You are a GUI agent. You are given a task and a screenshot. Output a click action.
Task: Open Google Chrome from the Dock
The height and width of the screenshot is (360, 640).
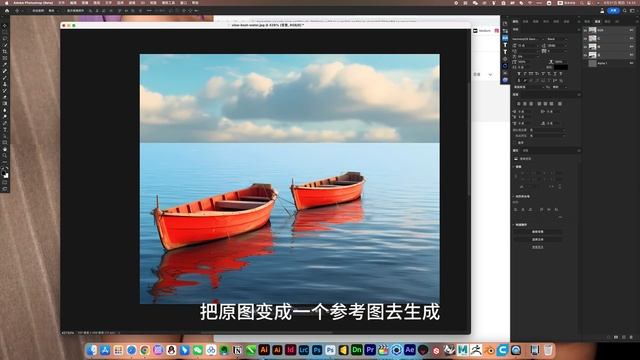[144, 350]
